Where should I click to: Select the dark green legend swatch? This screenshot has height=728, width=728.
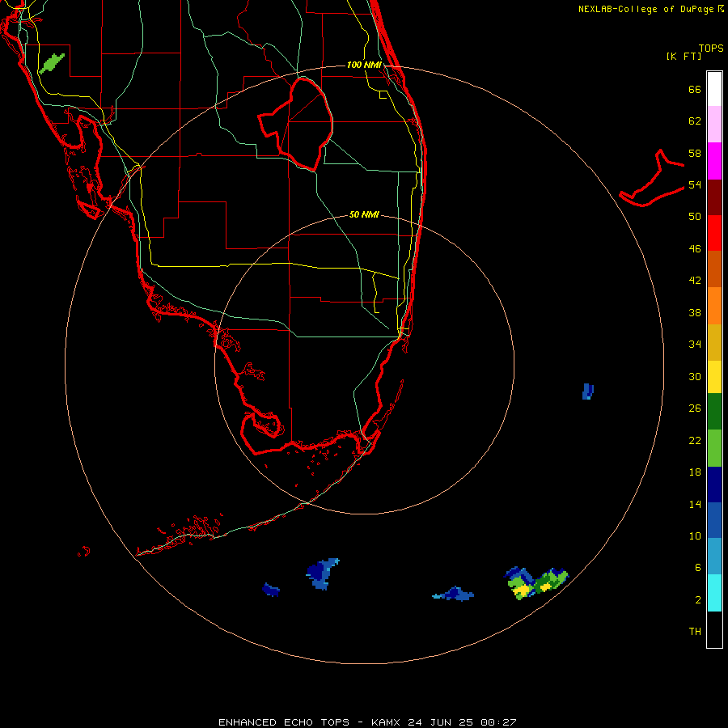coord(714,412)
